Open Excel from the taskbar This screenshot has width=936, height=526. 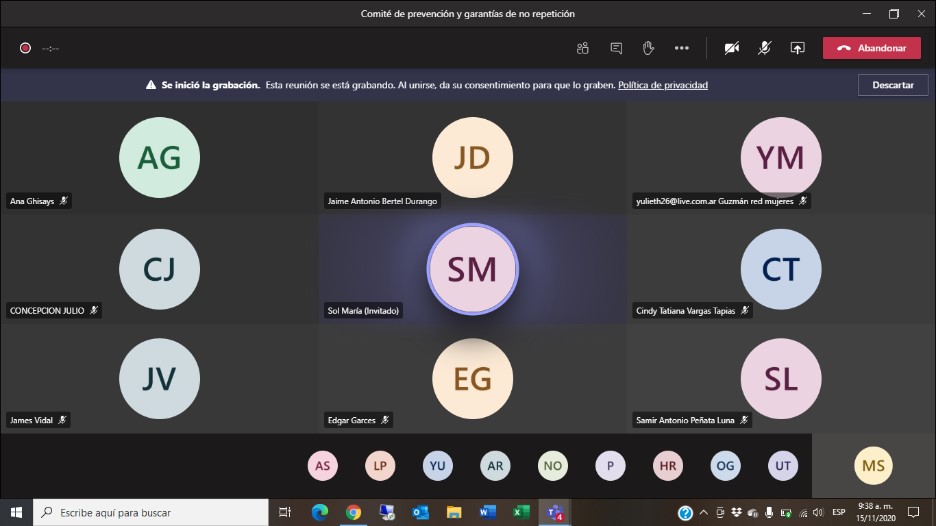click(x=521, y=512)
